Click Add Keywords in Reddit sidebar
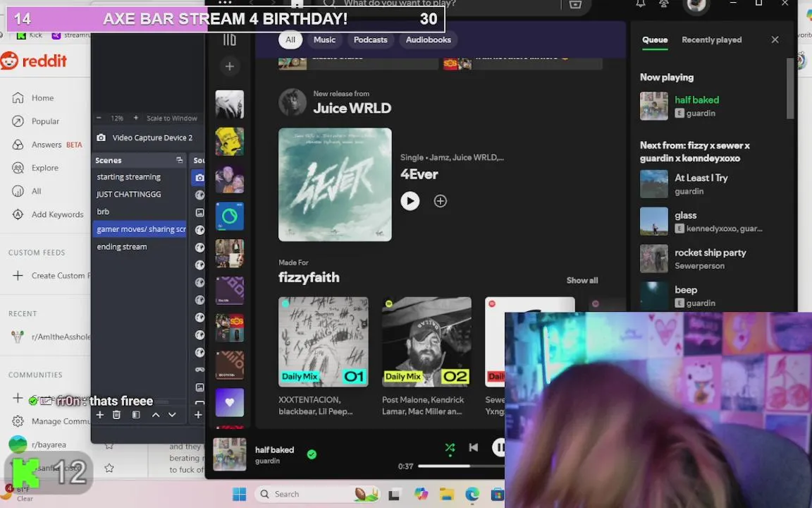 (x=47, y=214)
